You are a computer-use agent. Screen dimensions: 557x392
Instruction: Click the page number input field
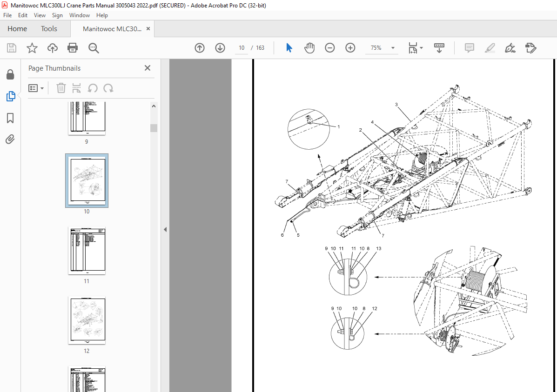tap(242, 48)
